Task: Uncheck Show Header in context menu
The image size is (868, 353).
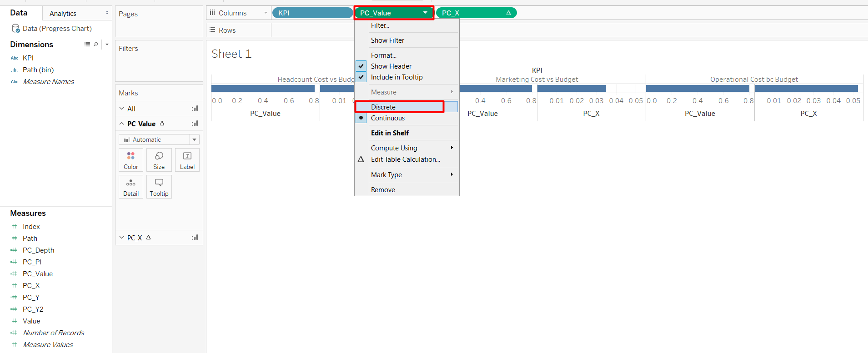Action: click(x=391, y=66)
